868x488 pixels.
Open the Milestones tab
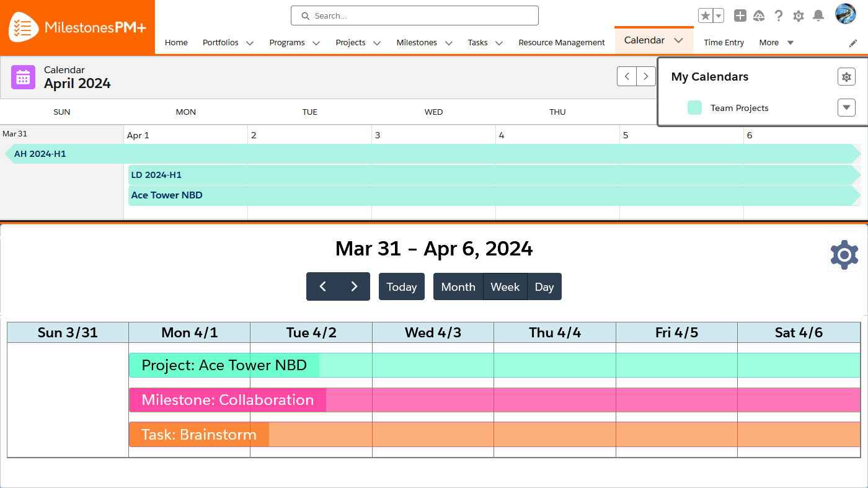pyautogui.click(x=417, y=42)
